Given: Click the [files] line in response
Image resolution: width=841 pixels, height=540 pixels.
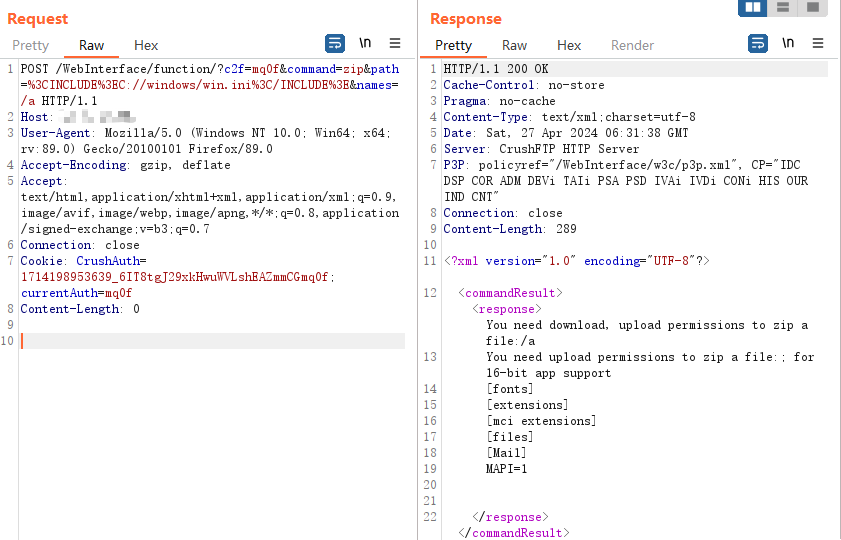Looking at the screenshot, I should click(x=510, y=437).
